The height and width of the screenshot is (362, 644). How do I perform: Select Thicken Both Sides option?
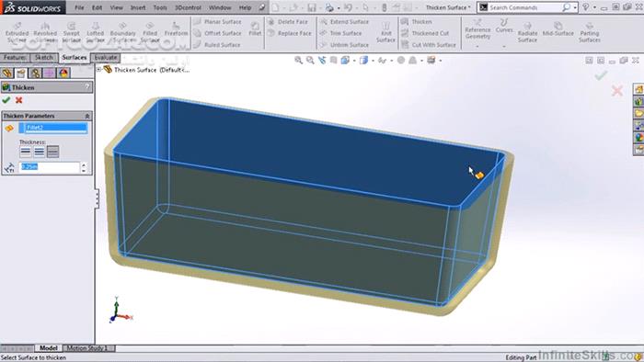point(39,152)
